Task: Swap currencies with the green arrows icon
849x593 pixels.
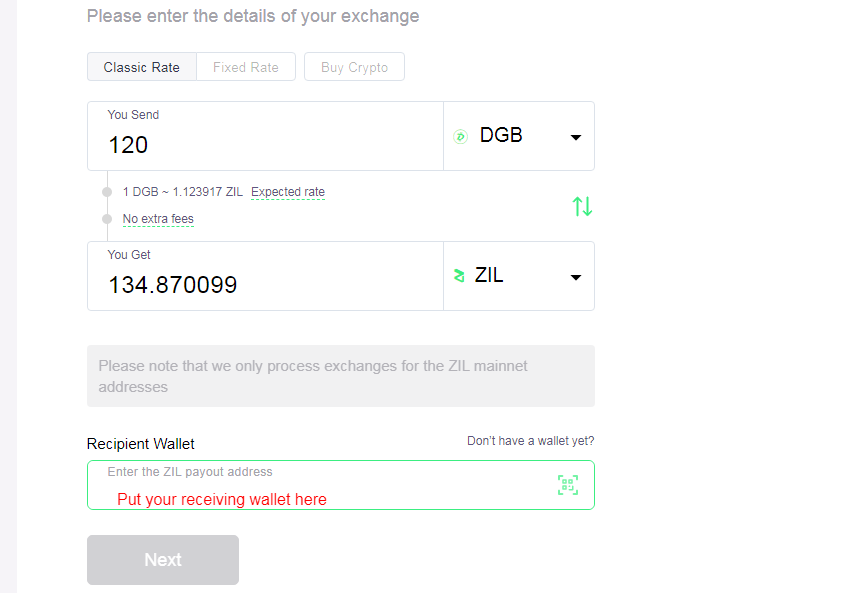Action: click(x=583, y=206)
